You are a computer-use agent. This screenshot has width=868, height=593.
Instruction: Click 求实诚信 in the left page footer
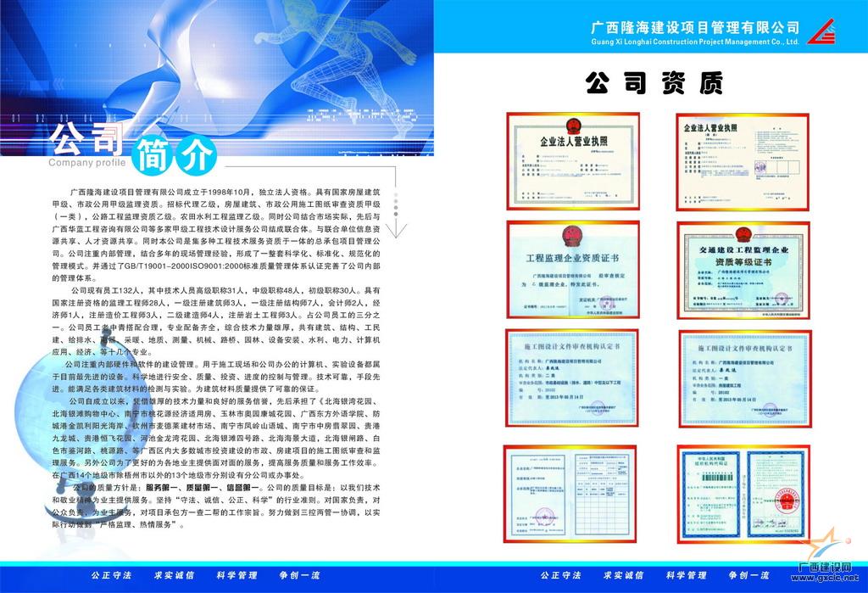coord(175,575)
